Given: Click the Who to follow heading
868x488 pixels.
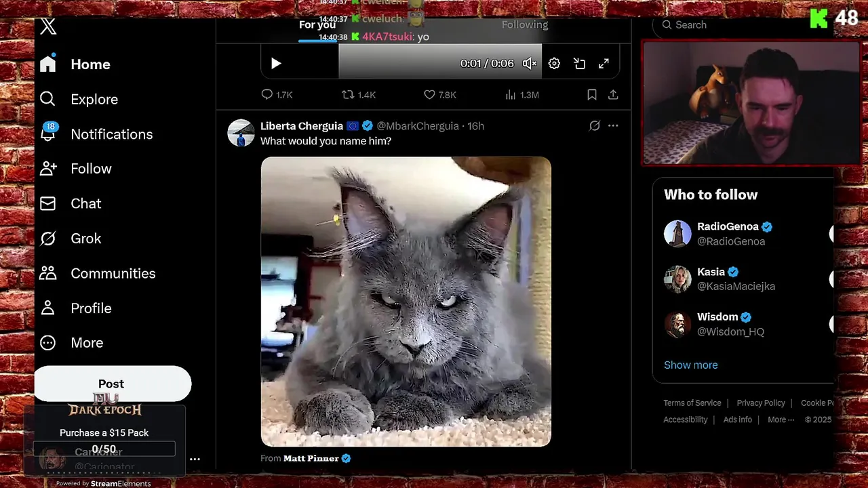Looking at the screenshot, I should 711,195.
